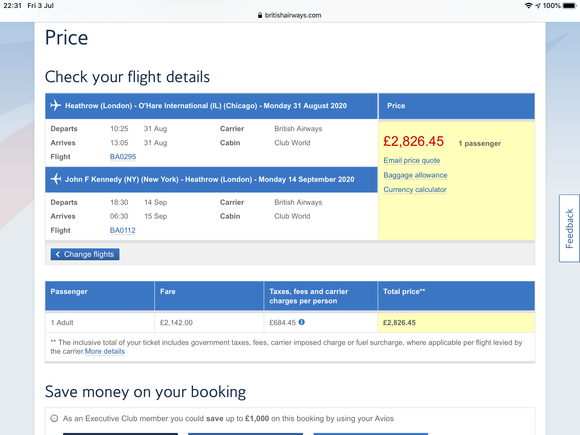
Task: Click the back chevron on Change flights
Action: click(x=57, y=254)
